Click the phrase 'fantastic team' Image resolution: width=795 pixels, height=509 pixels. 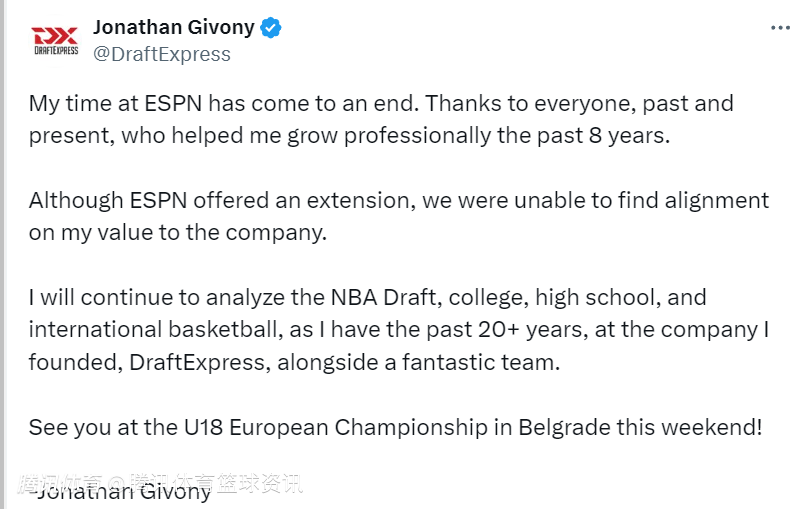point(481,362)
